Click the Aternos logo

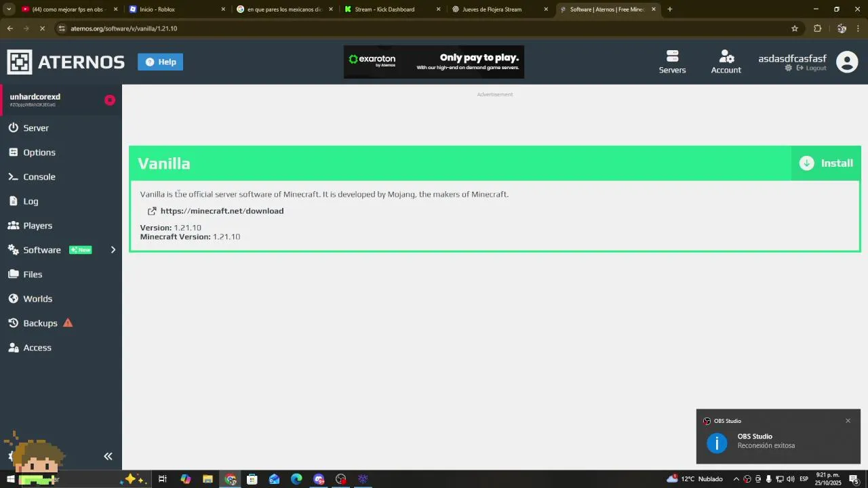(x=66, y=62)
